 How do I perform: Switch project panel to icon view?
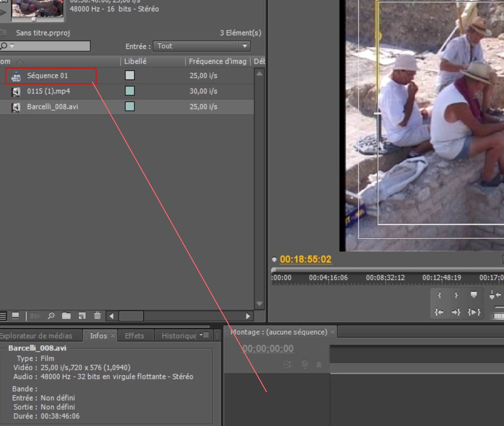[x=15, y=316]
